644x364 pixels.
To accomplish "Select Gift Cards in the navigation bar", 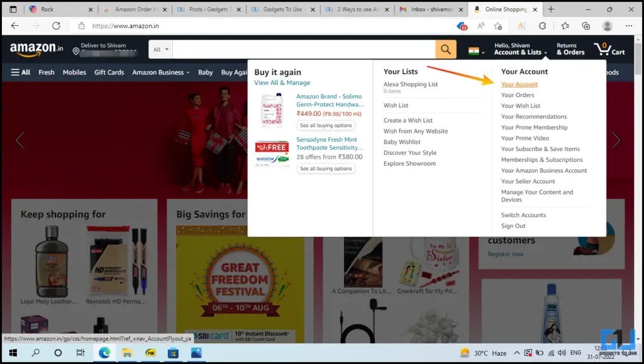I will 109,72.
